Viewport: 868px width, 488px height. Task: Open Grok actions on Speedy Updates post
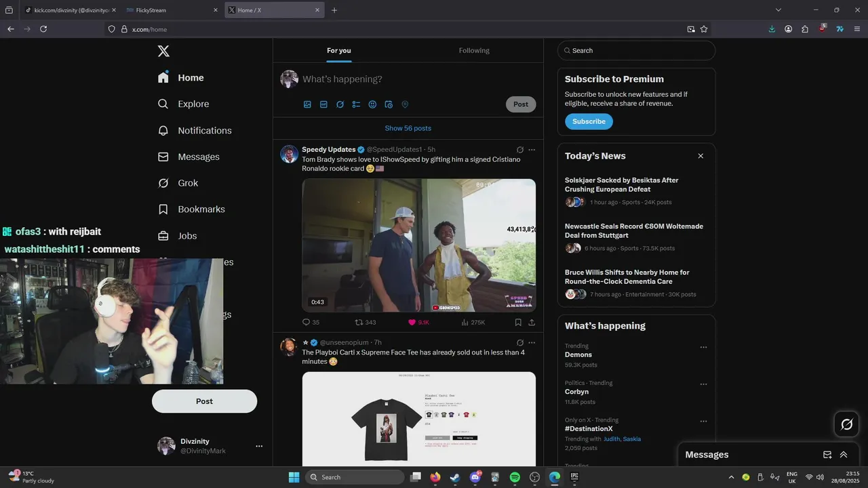tap(520, 150)
